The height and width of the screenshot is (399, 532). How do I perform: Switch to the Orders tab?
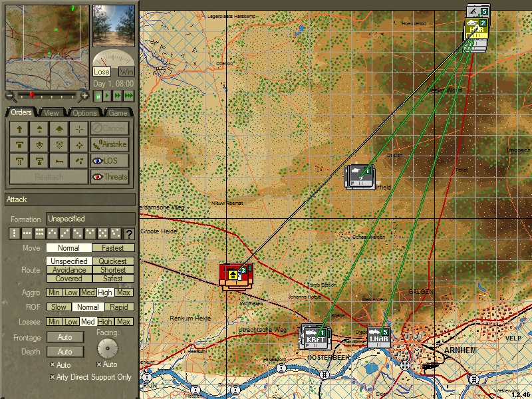click(x=21, y=112)
